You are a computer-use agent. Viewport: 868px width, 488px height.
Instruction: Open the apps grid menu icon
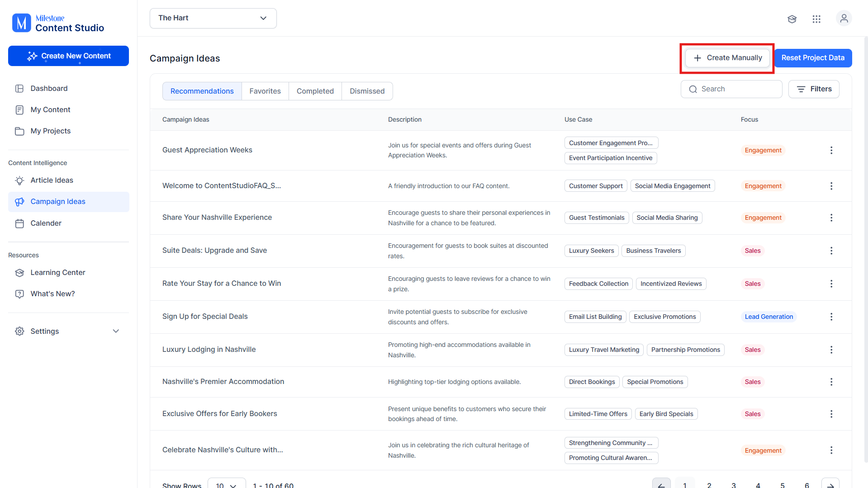816,19
